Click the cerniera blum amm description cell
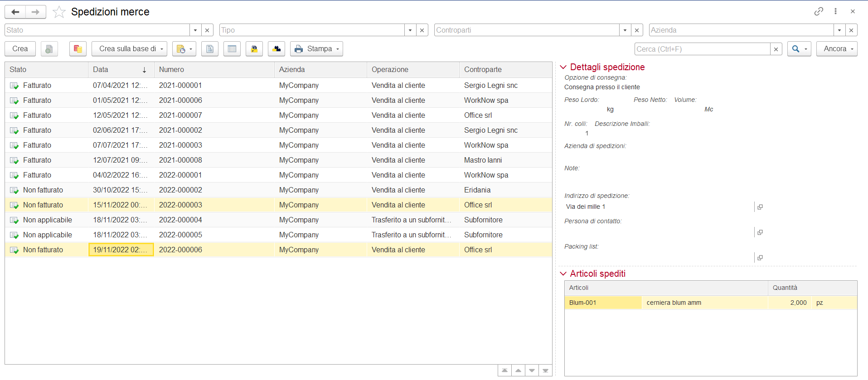 [x=704, y=303]
